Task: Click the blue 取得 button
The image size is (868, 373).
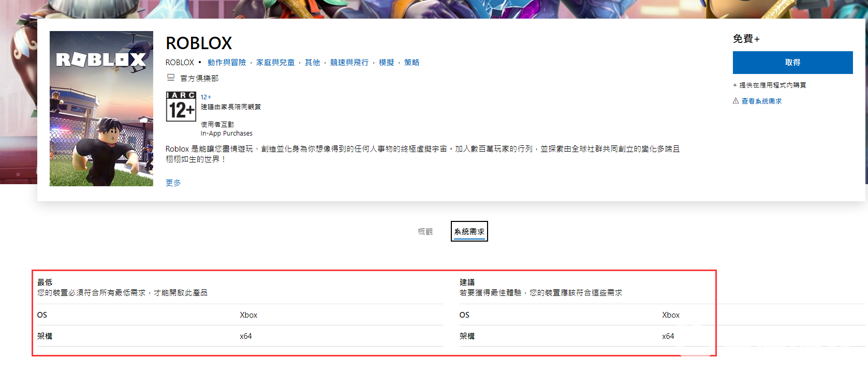Action: point(792,63)
